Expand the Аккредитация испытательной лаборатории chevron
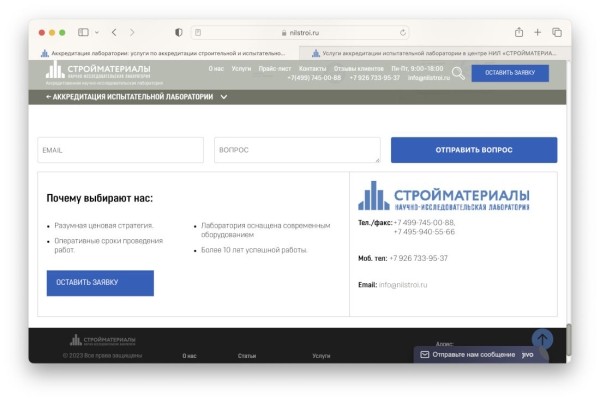This screenshot has width=600, height=401. coord(223,97)
